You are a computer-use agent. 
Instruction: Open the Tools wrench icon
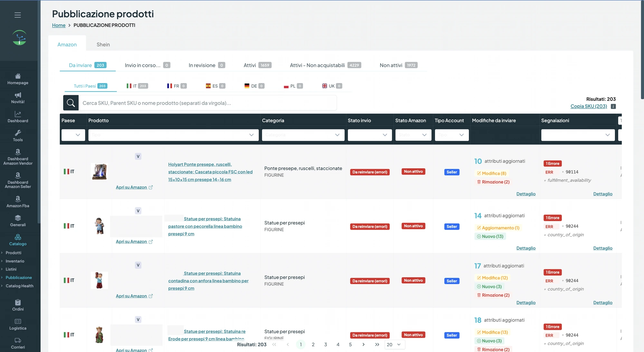18,133
